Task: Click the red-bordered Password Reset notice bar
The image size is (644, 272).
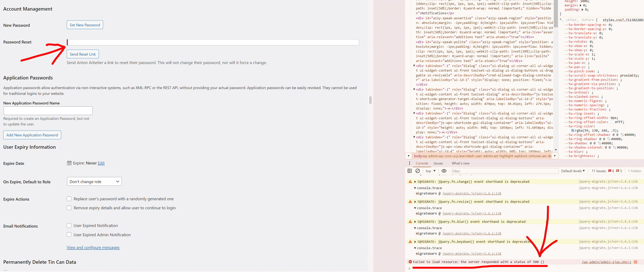Action: click(213, 42)
